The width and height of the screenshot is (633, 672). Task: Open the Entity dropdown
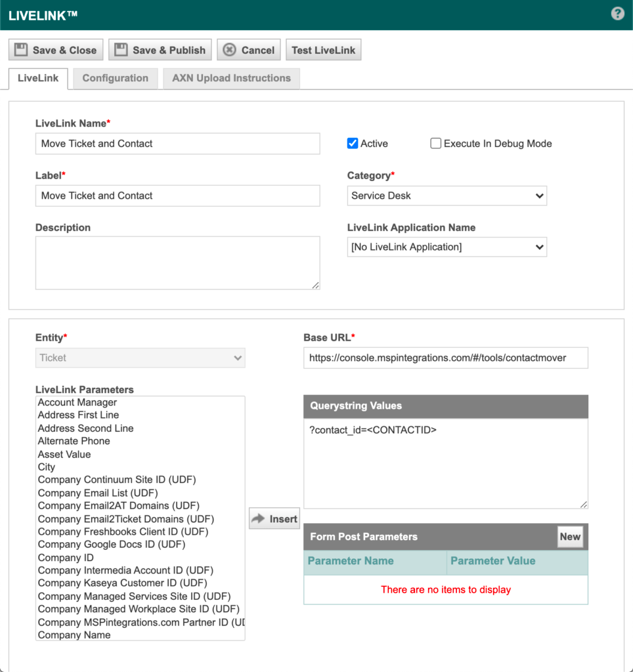click(x=140, y=358)
